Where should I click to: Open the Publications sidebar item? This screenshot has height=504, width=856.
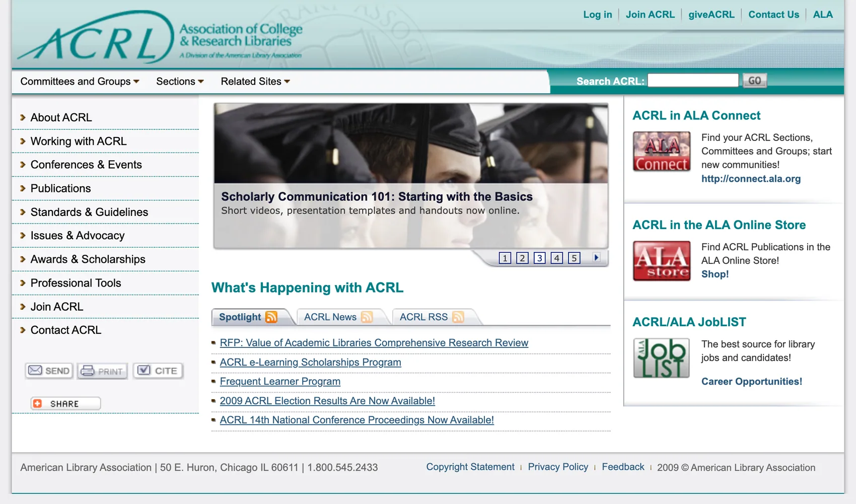pyautogui.click(x=61, y=188)
